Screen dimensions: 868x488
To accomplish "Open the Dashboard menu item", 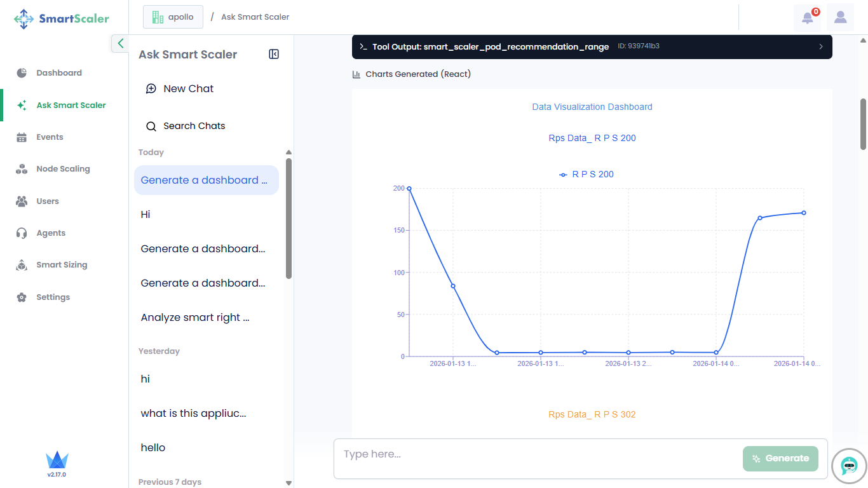I will [59, 73].
